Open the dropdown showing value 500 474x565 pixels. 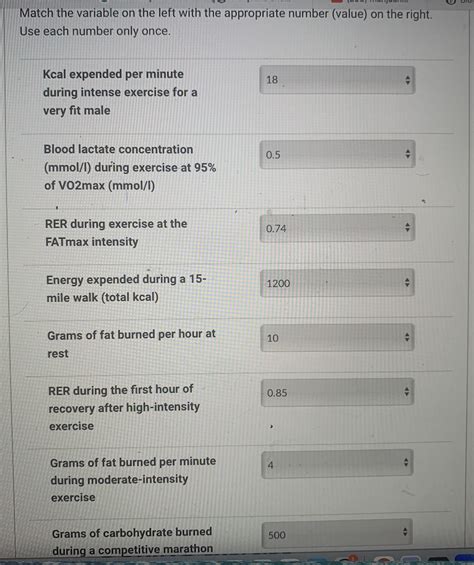337,534
